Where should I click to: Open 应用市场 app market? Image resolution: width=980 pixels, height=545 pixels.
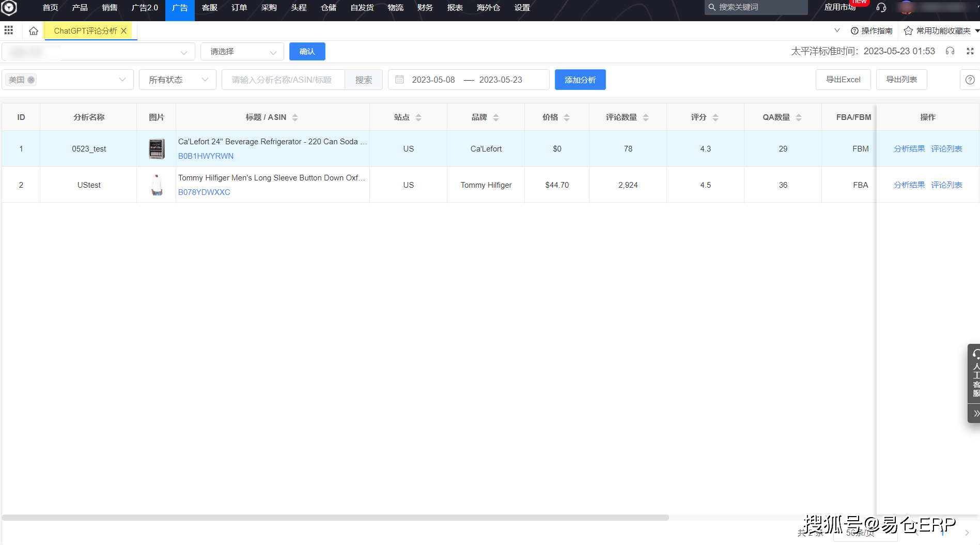click(x=840, y=8)
